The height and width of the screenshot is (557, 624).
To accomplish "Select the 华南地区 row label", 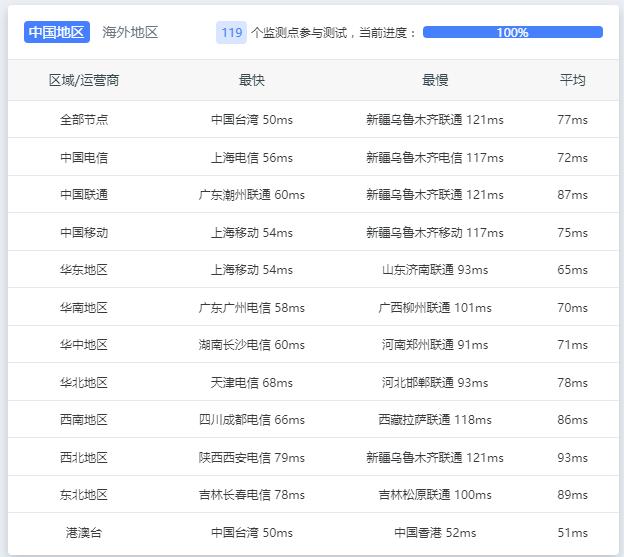I will tap(84, 308).
